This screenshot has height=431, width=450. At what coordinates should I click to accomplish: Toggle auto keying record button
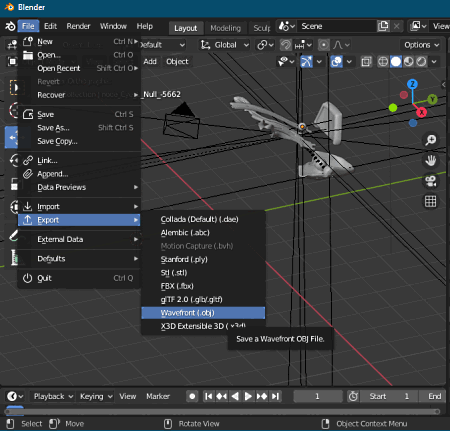point(192,396)
